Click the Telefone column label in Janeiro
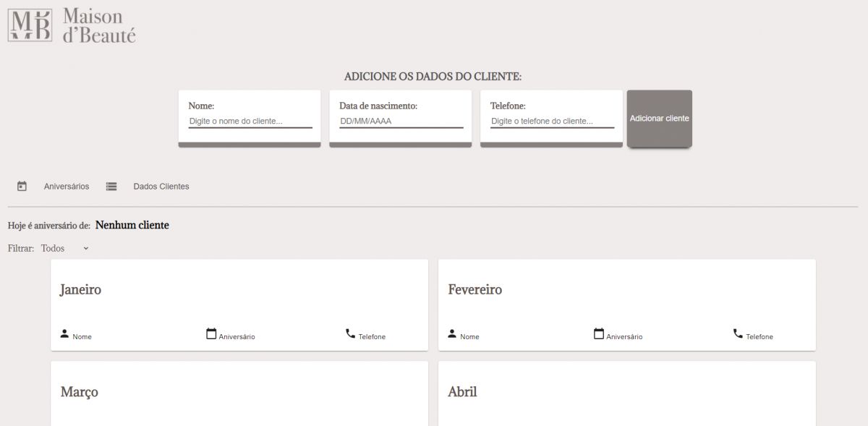This screenshot has width=868, height=426. [373, 337]
